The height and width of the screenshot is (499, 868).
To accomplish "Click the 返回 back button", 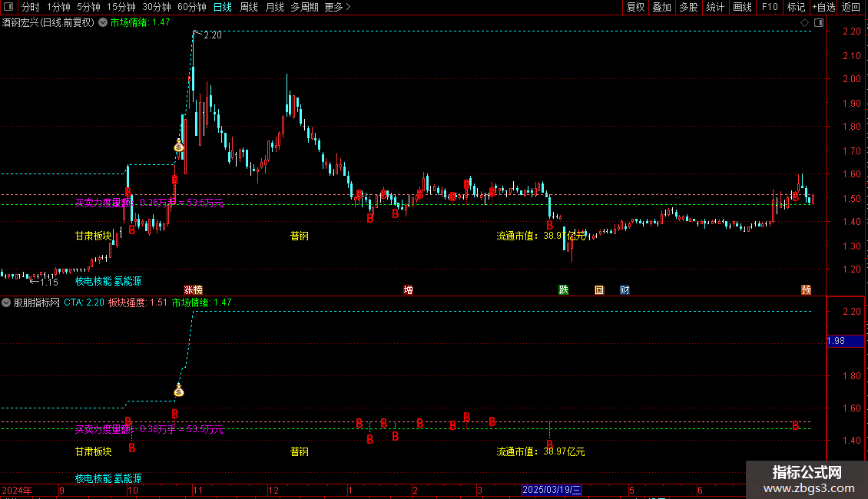I will pyautogui.click(x=851, y=7).
